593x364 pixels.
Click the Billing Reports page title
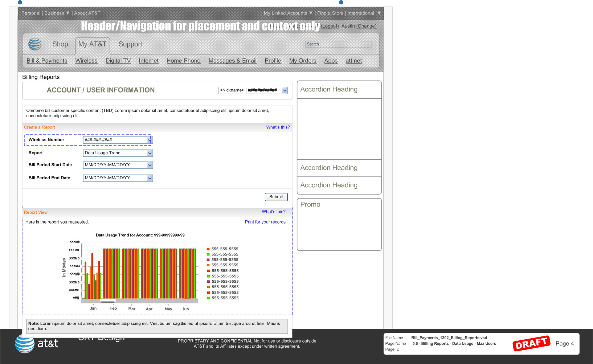41,77
